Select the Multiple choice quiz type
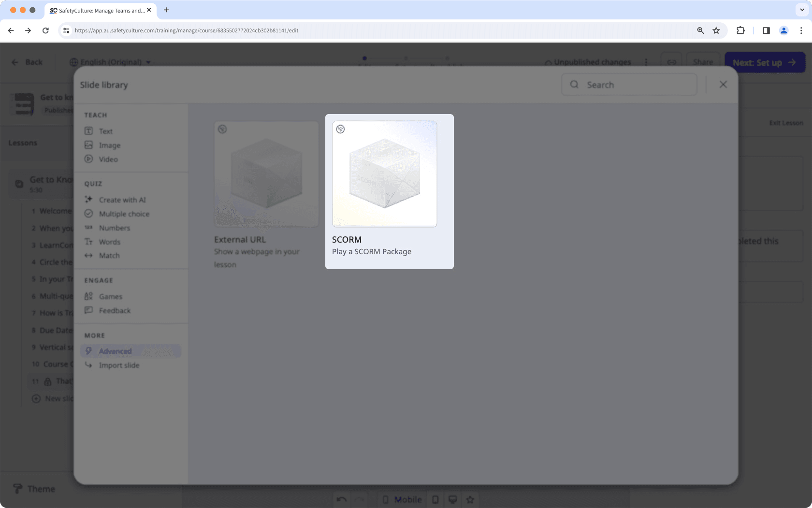 (123, 214)
